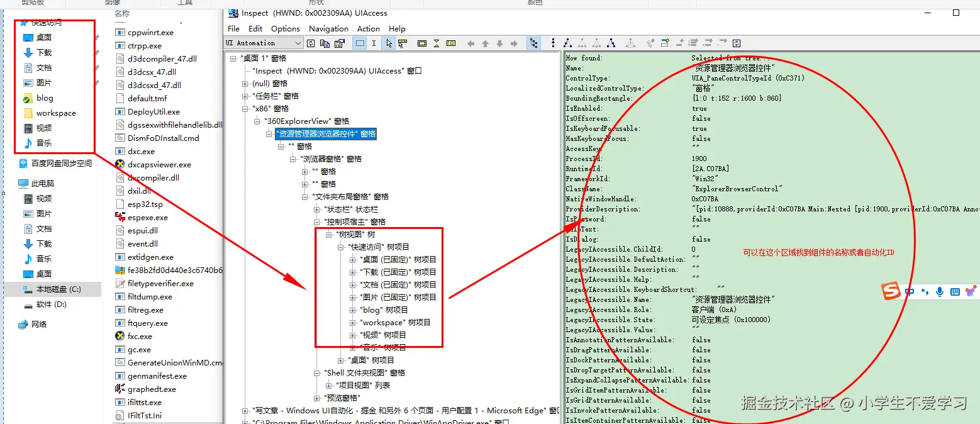The width and height of the screenshot is (980, 424).
Task: Click the green-yellow action icon on Inspect toolbar
Action: pyautogui.click(x=664, y=43)
